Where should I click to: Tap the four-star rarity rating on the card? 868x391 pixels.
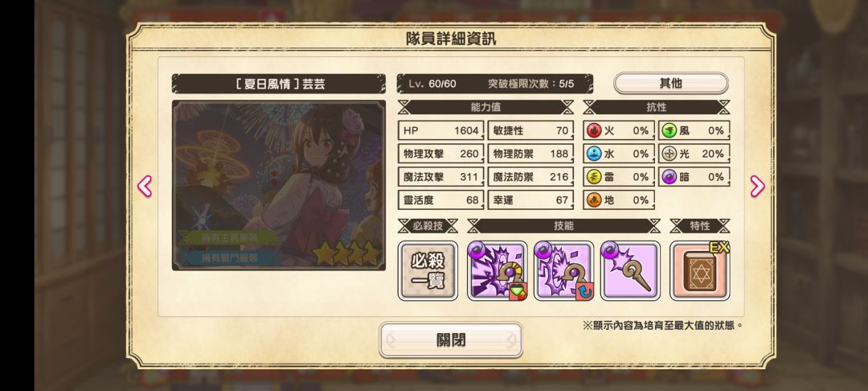pyautogui.click(x=347, y=253)
